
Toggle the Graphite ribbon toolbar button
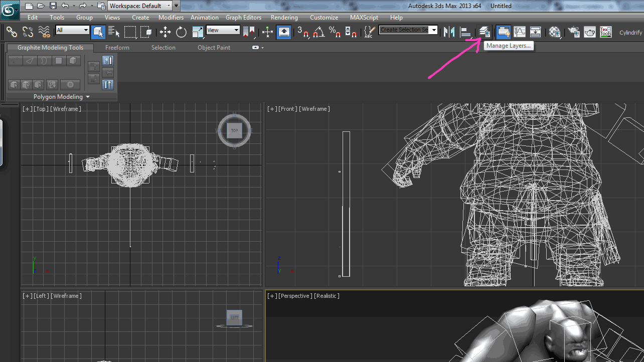(503, 32)
